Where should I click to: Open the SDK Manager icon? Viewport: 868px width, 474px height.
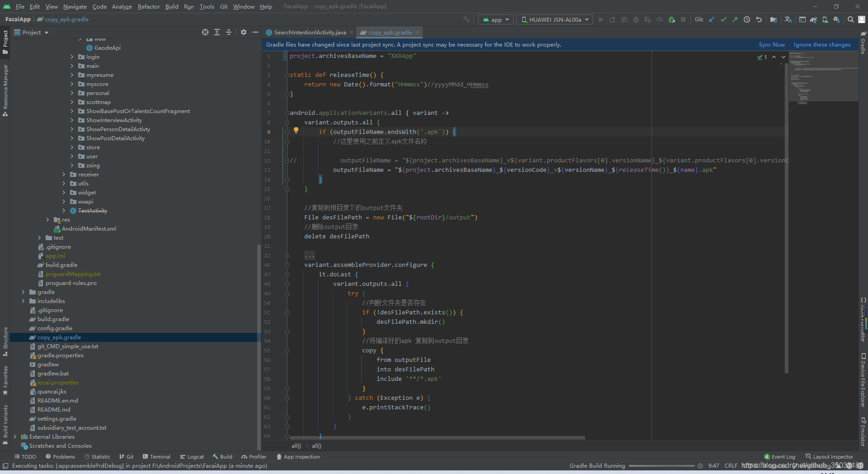(x=837, y=19)
